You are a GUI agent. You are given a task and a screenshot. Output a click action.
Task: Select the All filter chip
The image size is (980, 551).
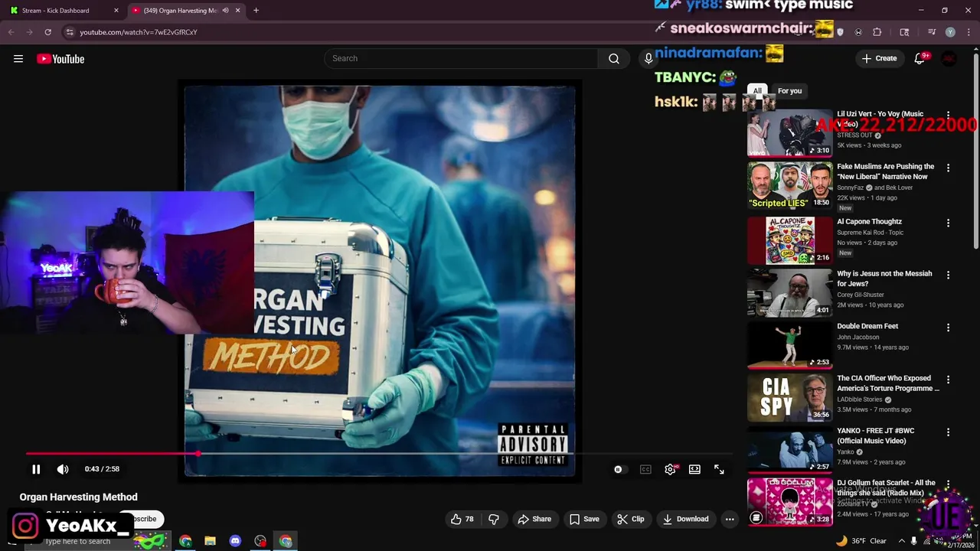(x=757, y=91)
